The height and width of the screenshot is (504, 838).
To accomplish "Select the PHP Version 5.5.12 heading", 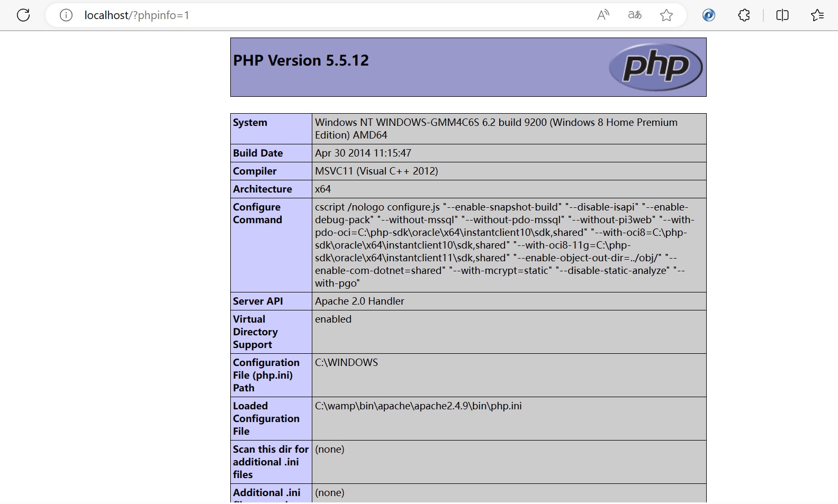I will tap(301, 60).
